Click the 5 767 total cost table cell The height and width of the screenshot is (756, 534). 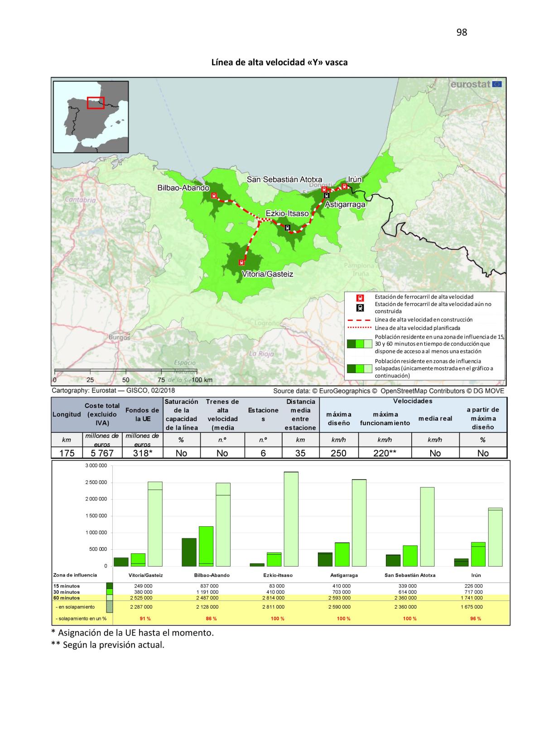pyautogui.click(x=102, y=453)
